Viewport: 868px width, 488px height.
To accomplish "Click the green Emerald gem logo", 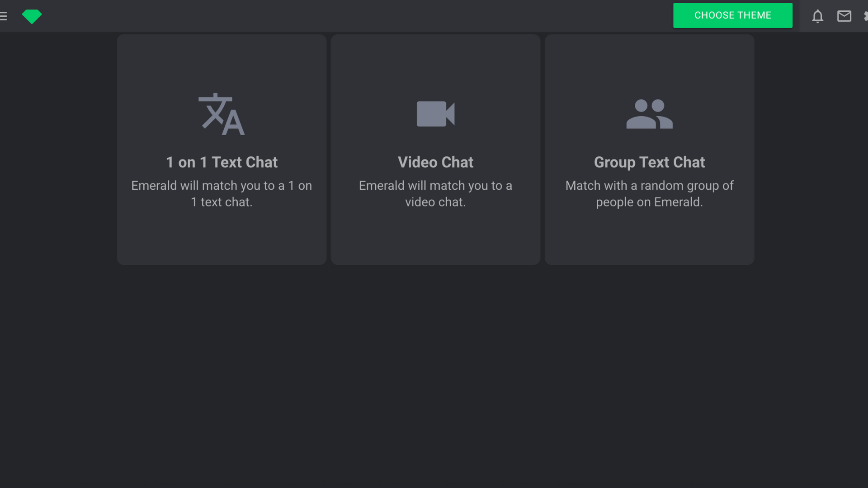I will point(32,16).
